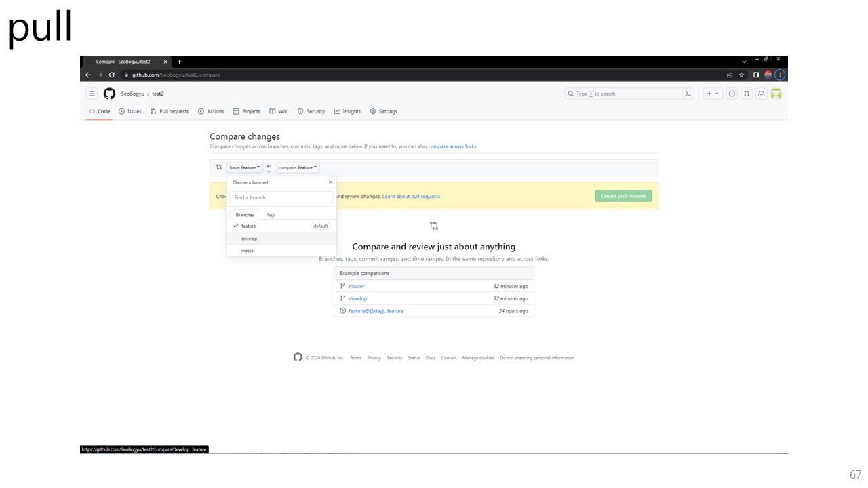Open the notifications inbox icon
The height and width of the screenshot is (488, 868).
click(x=762, y=94)
